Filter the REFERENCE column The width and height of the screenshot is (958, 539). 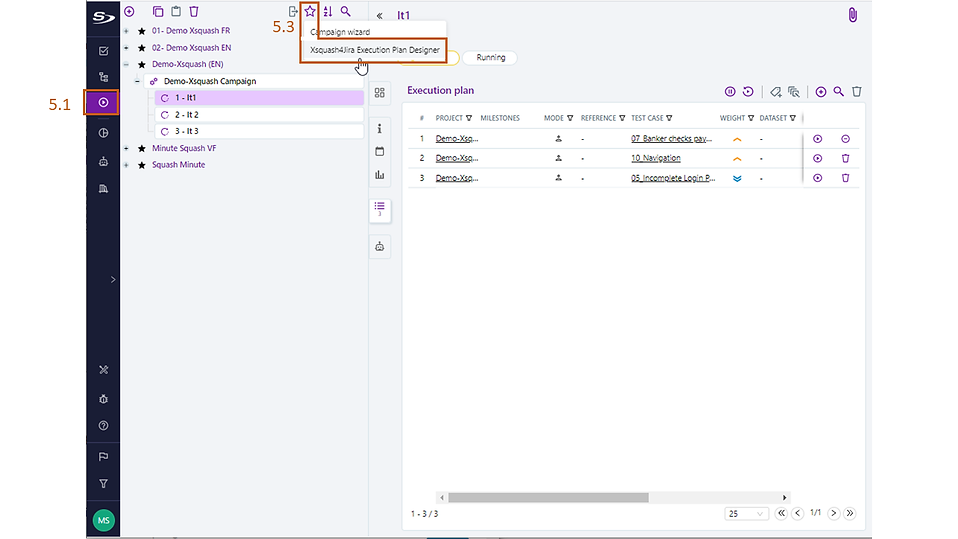click(622, 118)
